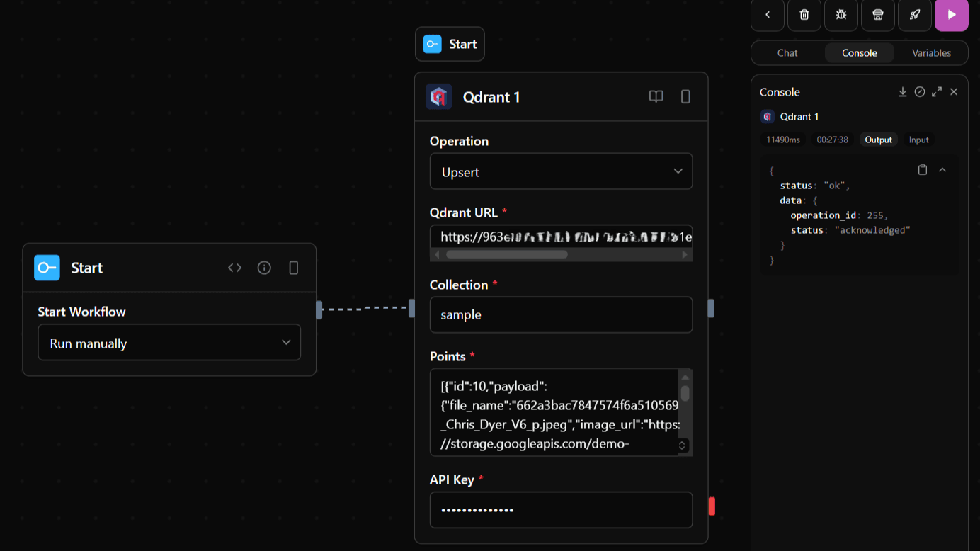Expand the Console panel to fullscreen
This screenshot has height=551, width=980.
point(937,91)
